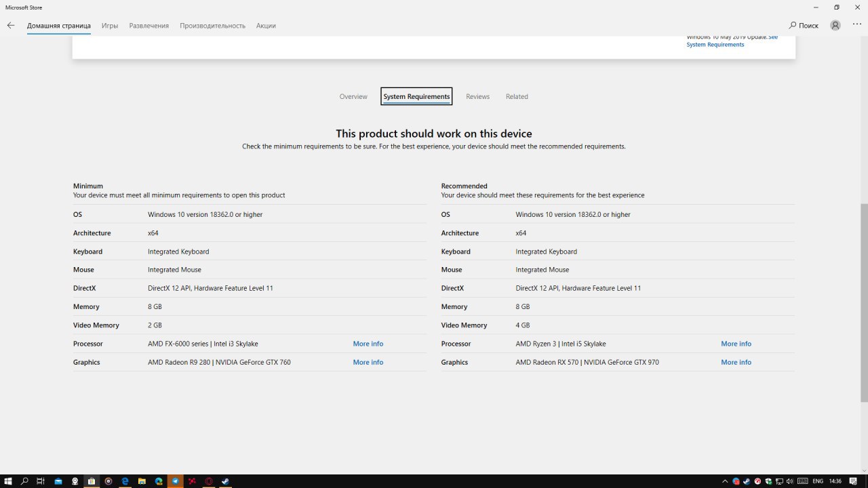Switch to the Related tab
Screen dimensions: 868x488
click(517, 96)
